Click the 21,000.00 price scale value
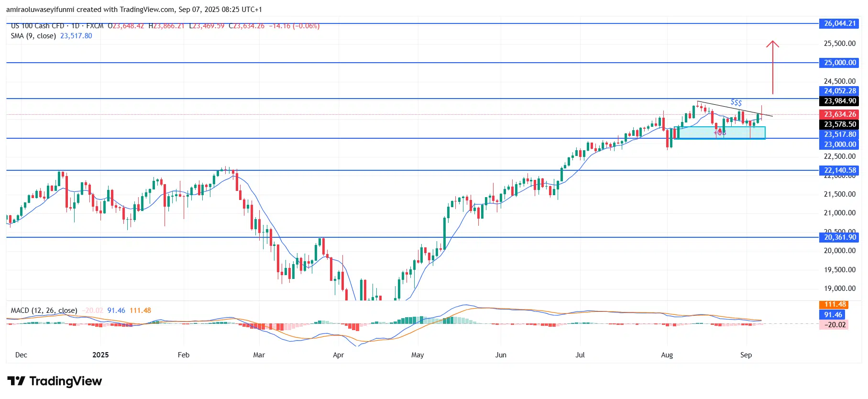 [x=839, y=213]
